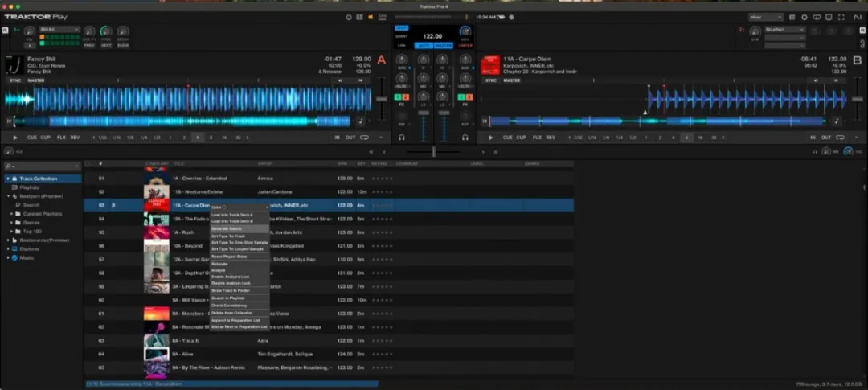Click the record indicator beside the clock
Image resolution: width=868 pixels, height=390 pixels.
click(x=511, y=17)
